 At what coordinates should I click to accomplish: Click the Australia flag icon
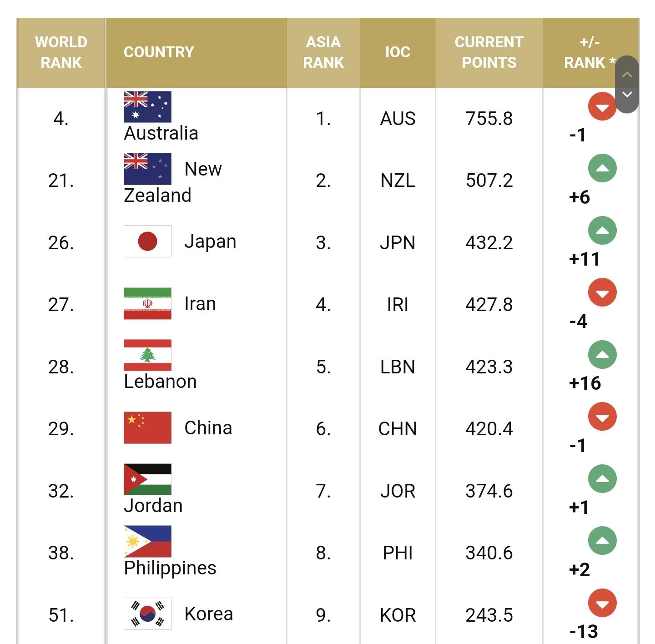tap(147, 107)
